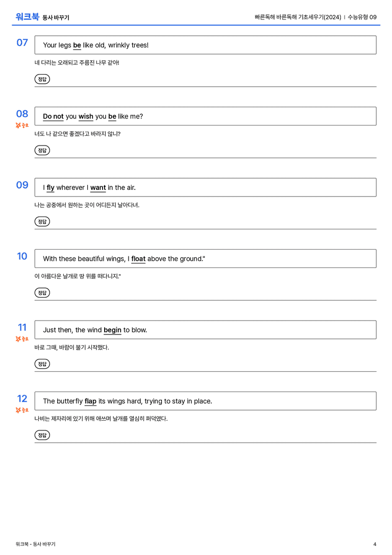Viewport: 392px width, 555px height.
Task: Click the 중요 star icon beside question 11
Action: (x=18, y=339)
